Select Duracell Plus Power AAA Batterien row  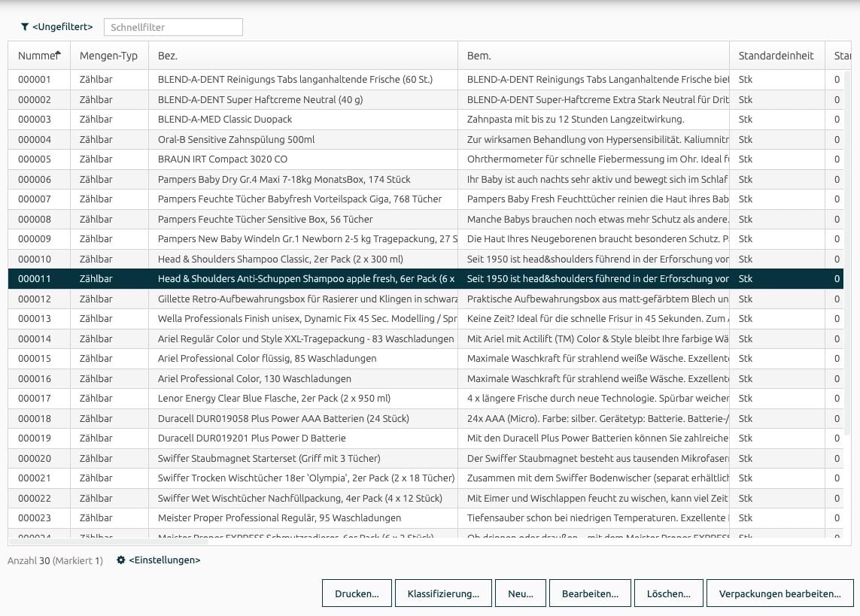426,419
